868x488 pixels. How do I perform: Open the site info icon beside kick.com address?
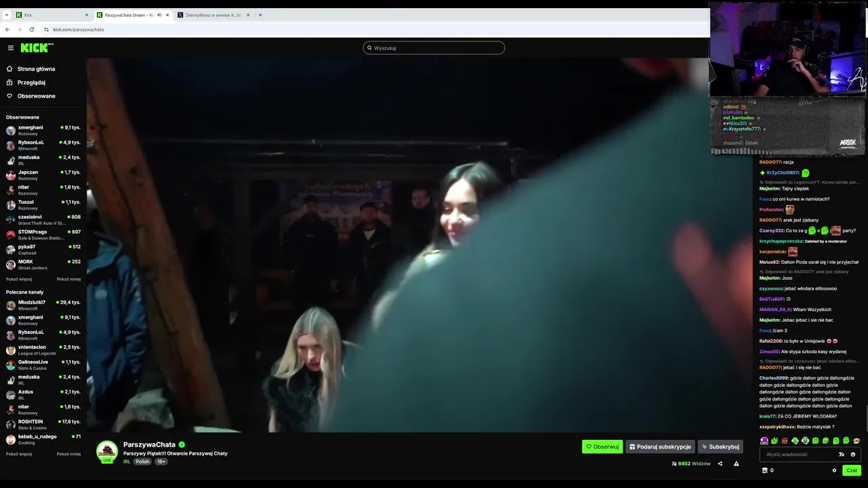(46, 29)
